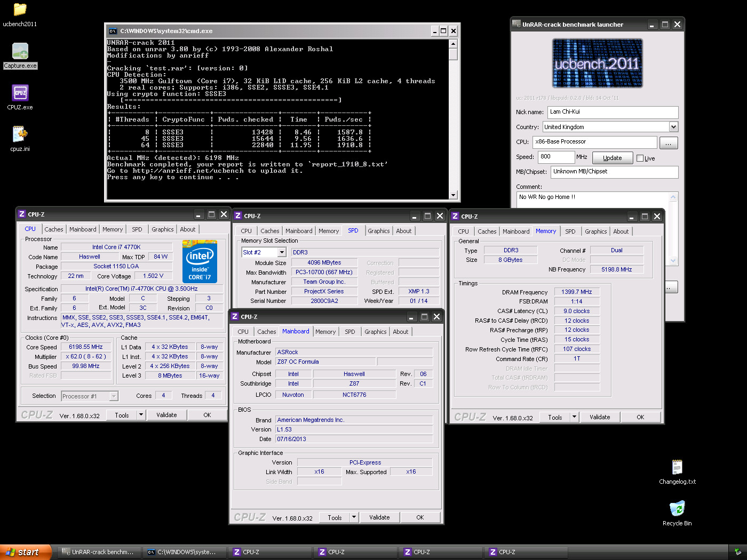The image size is (747, 560).
Task: Click Validate in CPU window
Action: pos(166,415)
